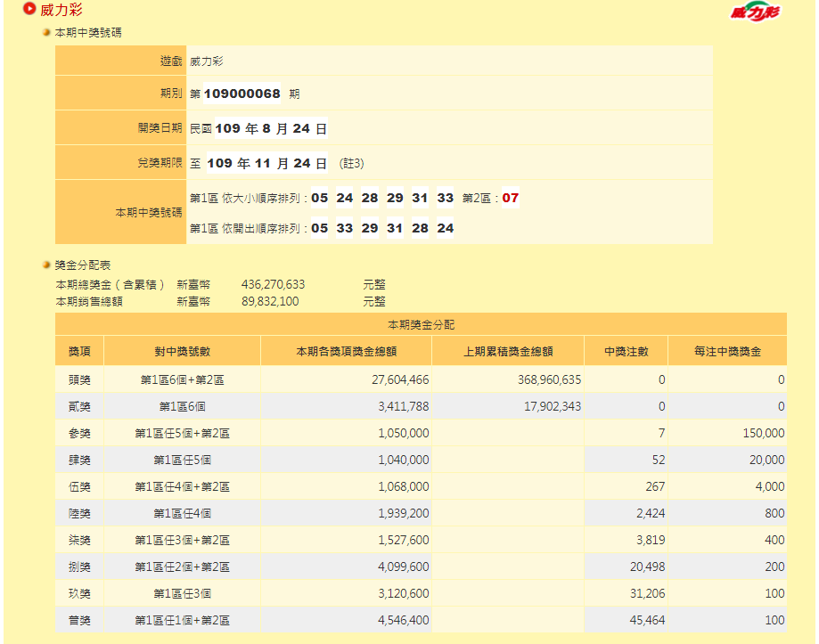Click number 24 in the 依開出順序排列 row
The image size is (819, 644).
446,229
